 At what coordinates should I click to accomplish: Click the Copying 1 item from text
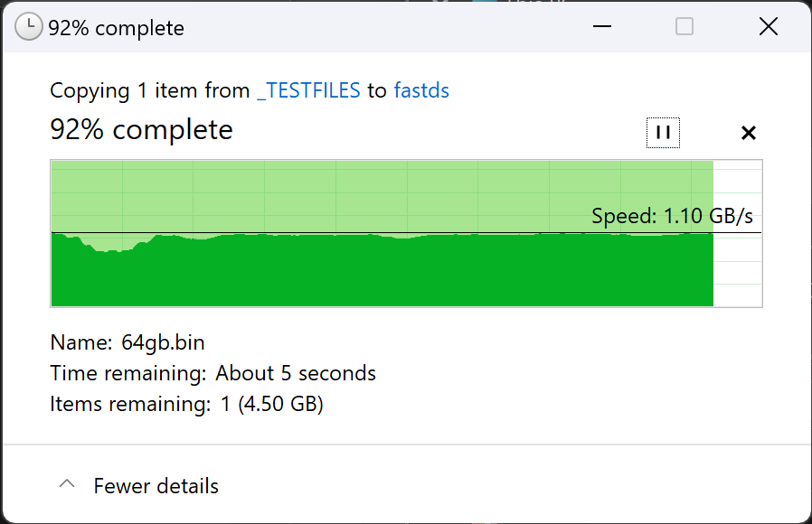click(x=149, y=90)
